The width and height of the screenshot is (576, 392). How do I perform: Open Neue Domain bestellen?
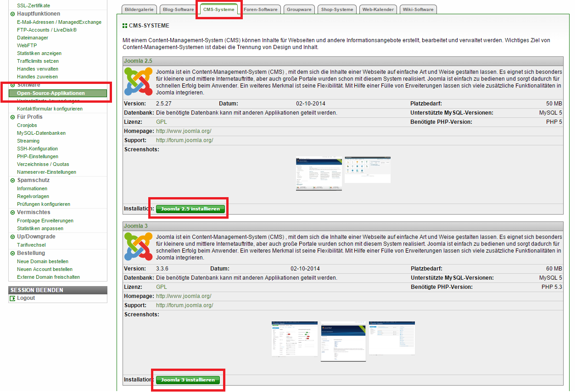pyautogui.click(x=43, y=261)
